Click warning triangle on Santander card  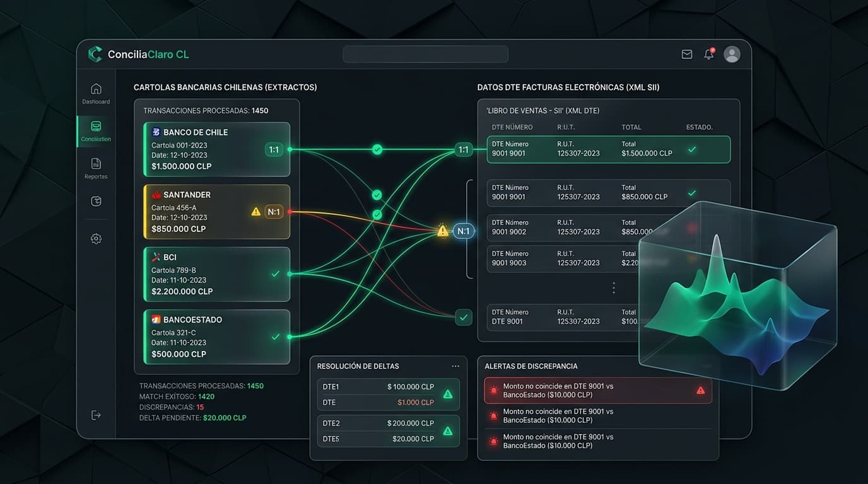pyautogui.click(x=255, y=212)
